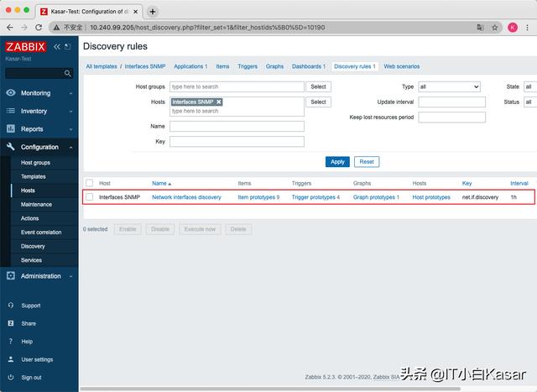Click the Configuration wrench icon
The height and width of the screenshot is (392, 537).
click(11, 147)
